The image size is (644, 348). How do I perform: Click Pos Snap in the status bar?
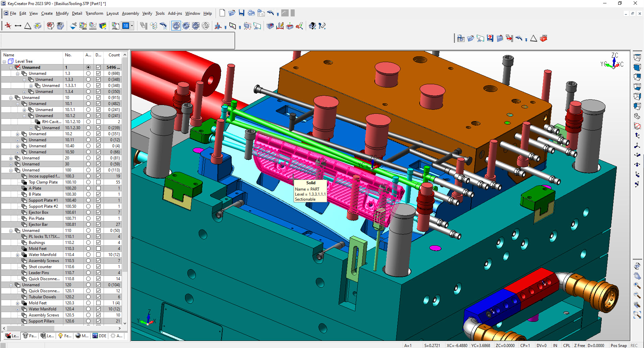[619, 345]
